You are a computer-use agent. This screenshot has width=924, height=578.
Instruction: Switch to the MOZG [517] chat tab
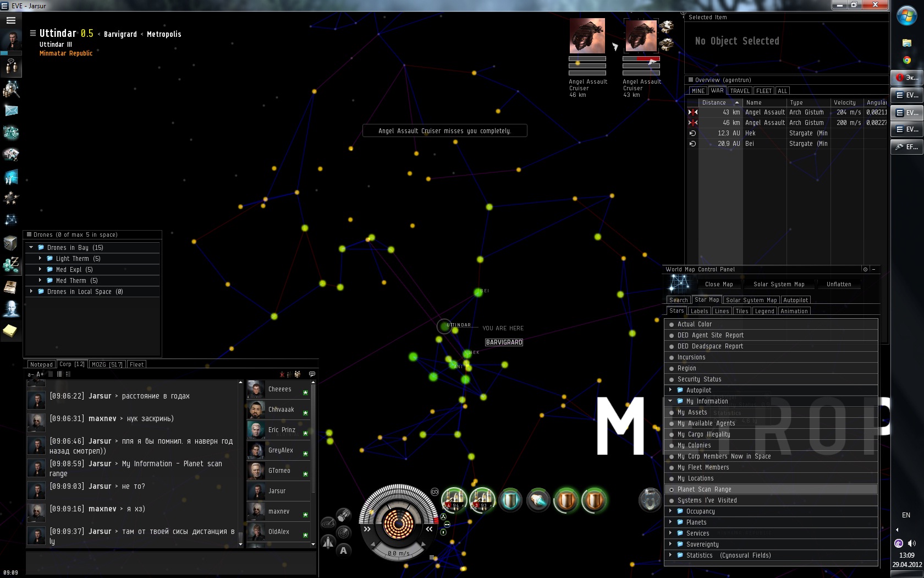click(x=107, y=364)
